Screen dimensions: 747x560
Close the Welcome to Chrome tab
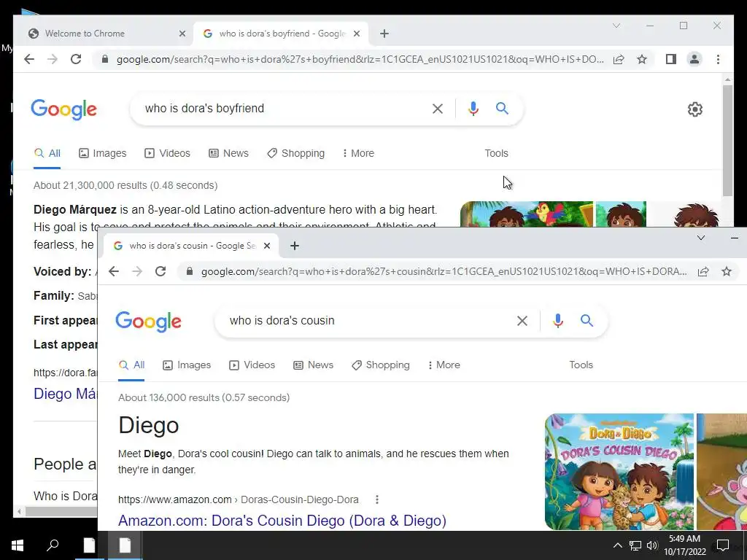(x=182, y=34)
